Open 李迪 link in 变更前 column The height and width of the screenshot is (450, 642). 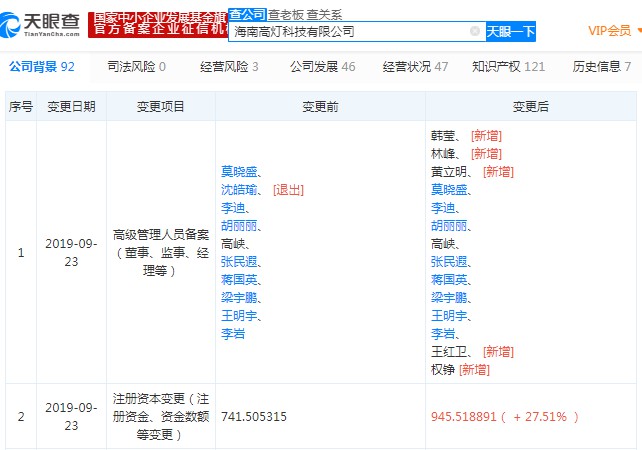click(x=233, y=208)
